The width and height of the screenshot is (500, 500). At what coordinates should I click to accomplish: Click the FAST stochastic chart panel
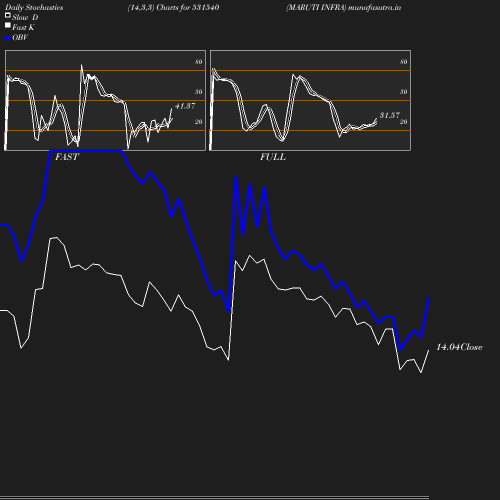point(105,100)
